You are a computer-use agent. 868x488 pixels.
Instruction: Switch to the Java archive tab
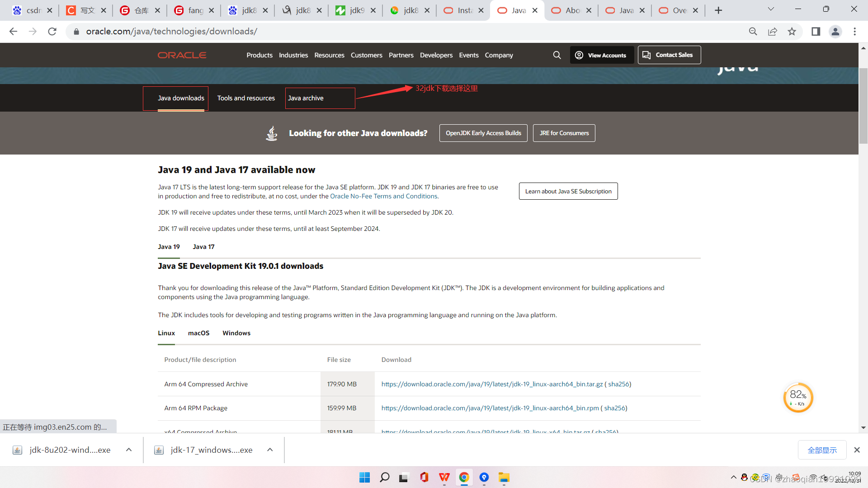(306, 98)
